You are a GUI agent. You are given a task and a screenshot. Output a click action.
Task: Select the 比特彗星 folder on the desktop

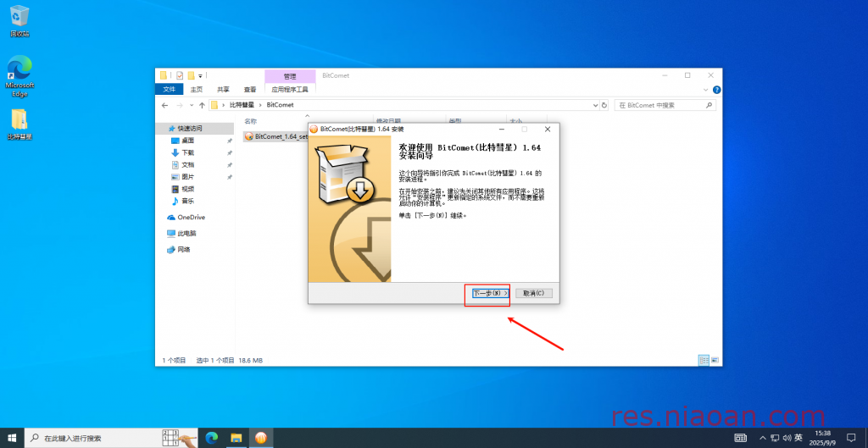[x=19, y=124]
